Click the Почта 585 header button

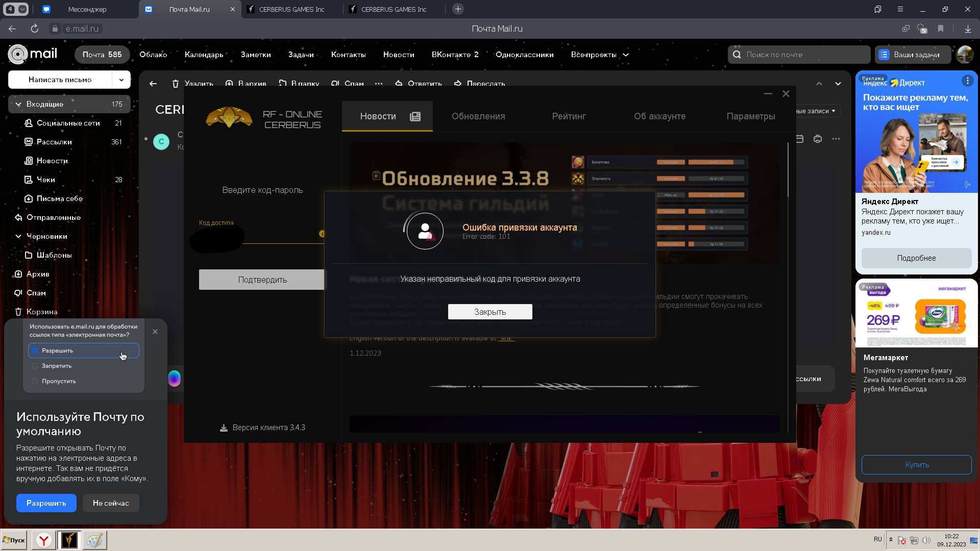102,55
